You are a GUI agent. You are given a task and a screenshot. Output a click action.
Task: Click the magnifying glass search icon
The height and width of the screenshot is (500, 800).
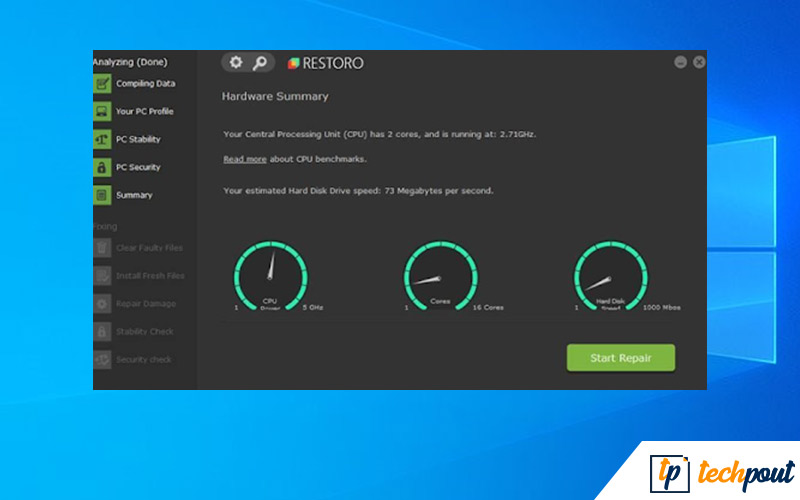coord(260,62)
